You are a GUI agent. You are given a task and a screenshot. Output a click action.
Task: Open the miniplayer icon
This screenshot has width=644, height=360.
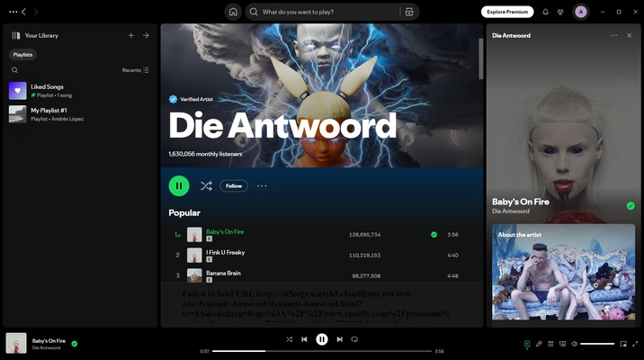(x=623, y=344)
